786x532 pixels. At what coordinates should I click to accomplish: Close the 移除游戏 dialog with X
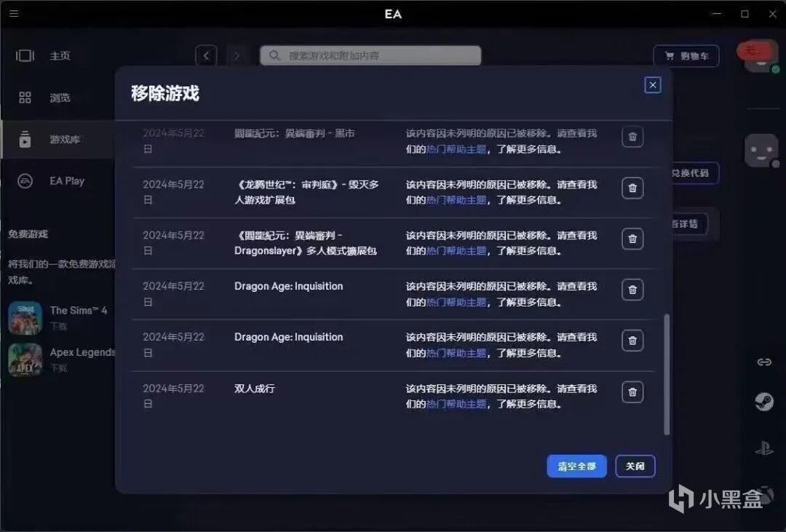pyautogui.click(x=653, y=85)
